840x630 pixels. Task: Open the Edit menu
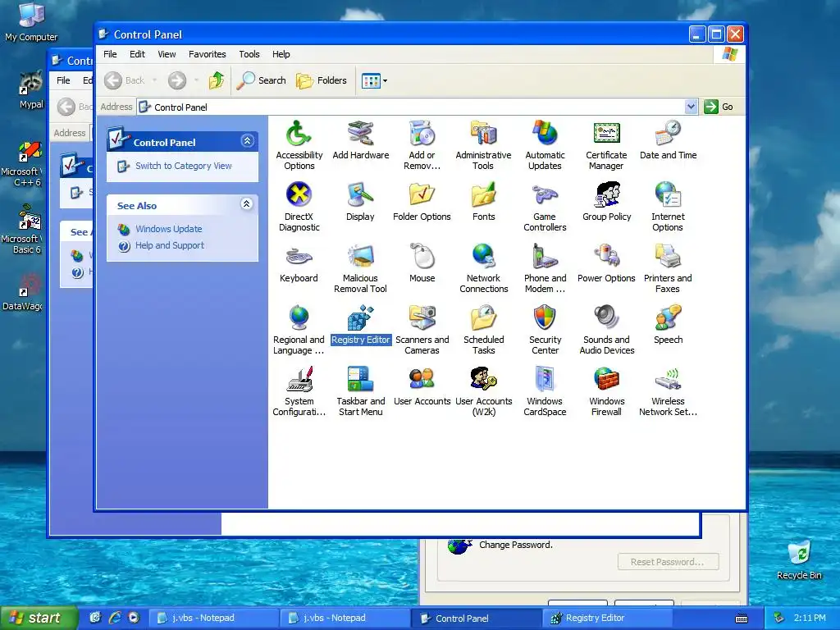pos(137,54)
